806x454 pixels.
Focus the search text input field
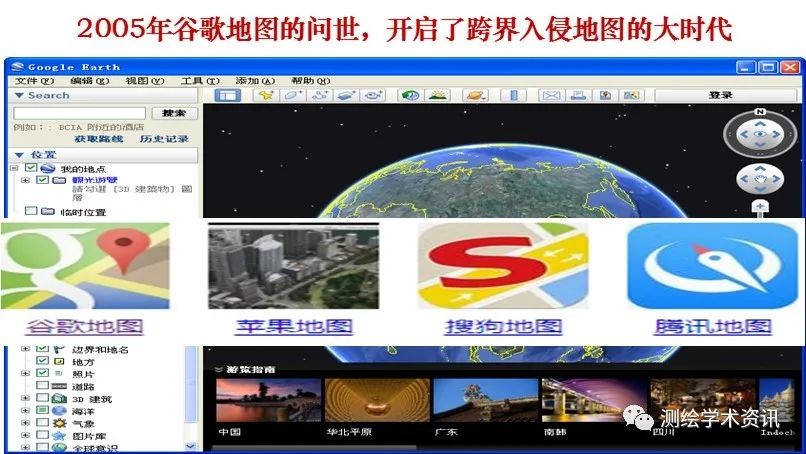tap(80, 113)
